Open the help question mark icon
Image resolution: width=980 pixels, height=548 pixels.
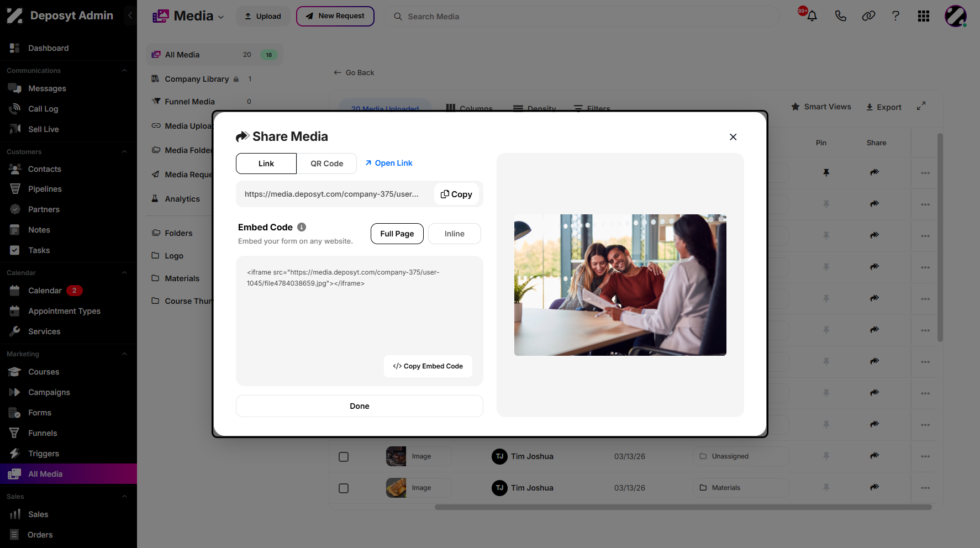[895, 16]
